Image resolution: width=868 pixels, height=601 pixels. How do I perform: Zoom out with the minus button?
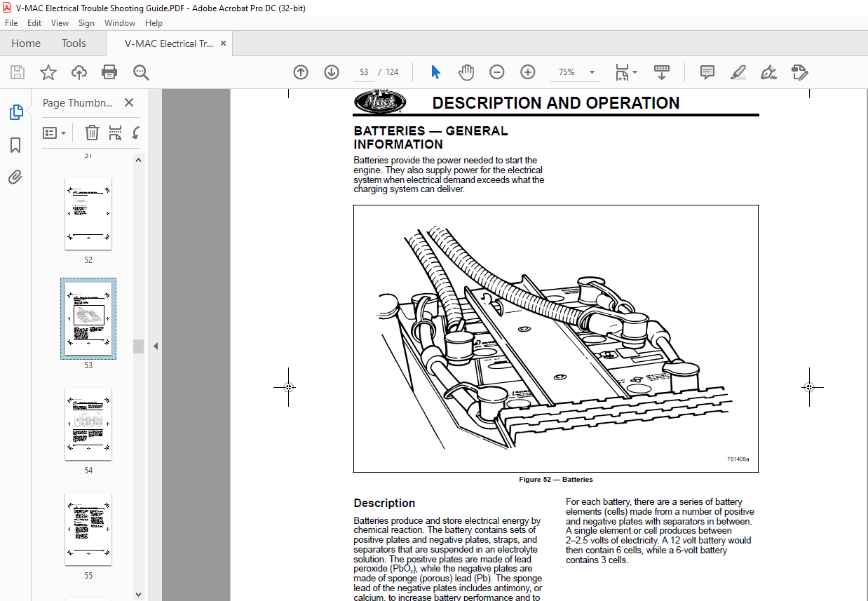[497, 72]
